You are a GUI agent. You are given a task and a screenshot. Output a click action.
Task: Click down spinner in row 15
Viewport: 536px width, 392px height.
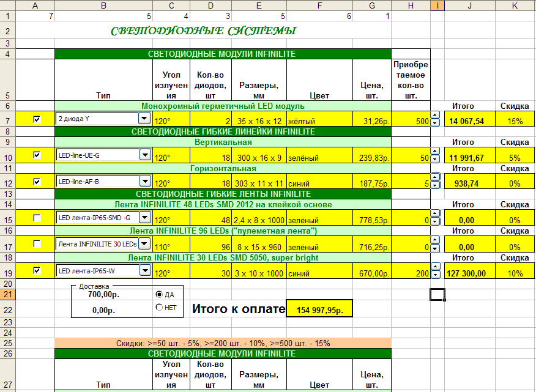coord(435,221)
